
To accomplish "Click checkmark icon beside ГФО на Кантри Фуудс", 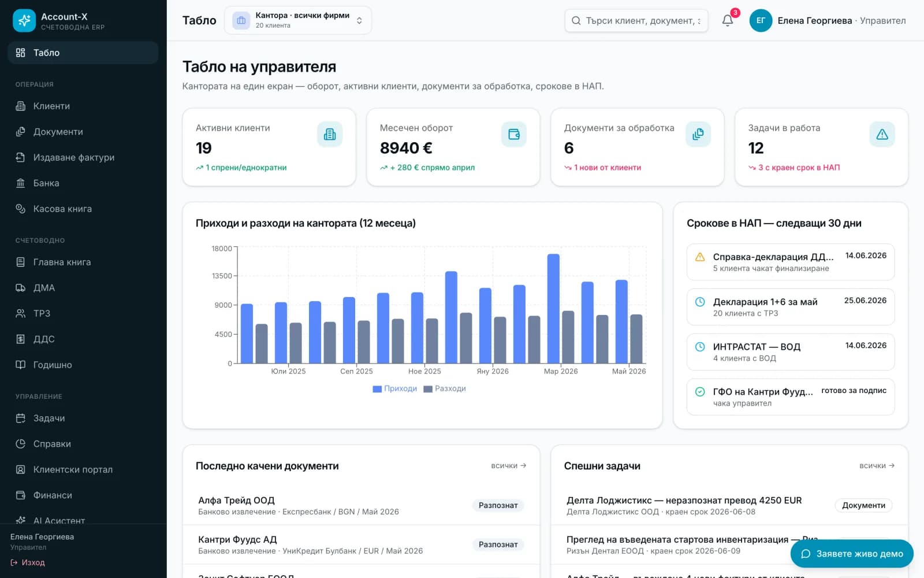I will 700,392.
